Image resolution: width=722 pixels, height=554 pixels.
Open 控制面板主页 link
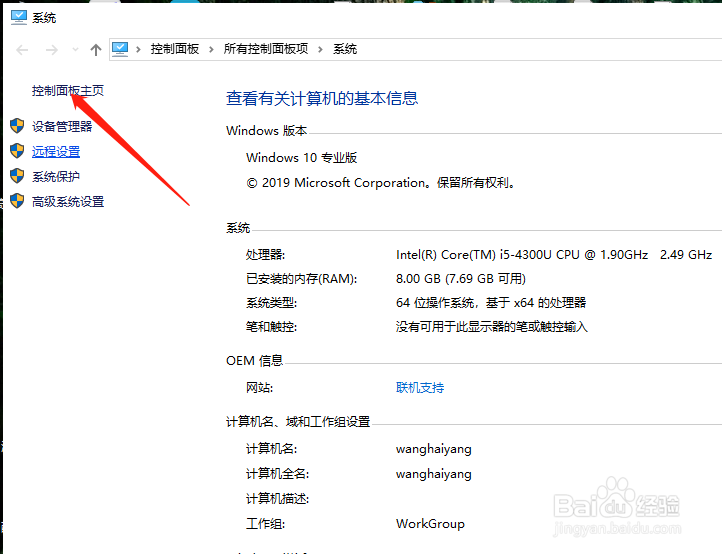click(x=68, y=91)
